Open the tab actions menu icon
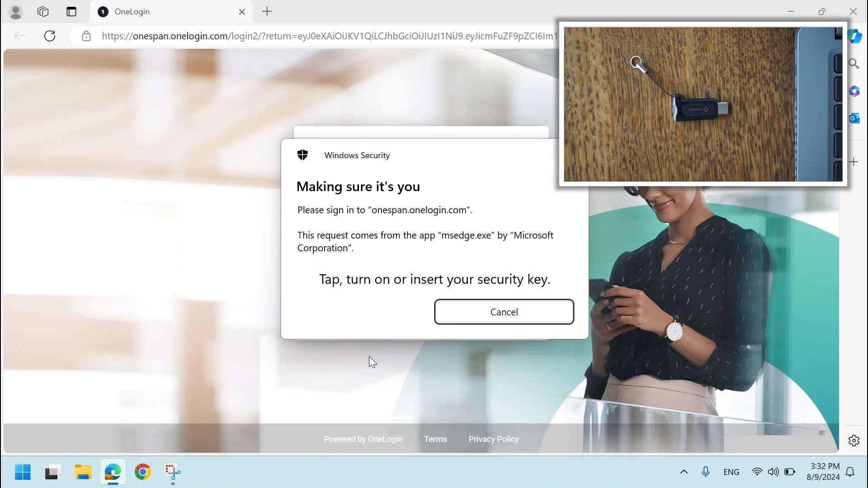The width and height of the screenshot is (868, 488). click(71, 12)
